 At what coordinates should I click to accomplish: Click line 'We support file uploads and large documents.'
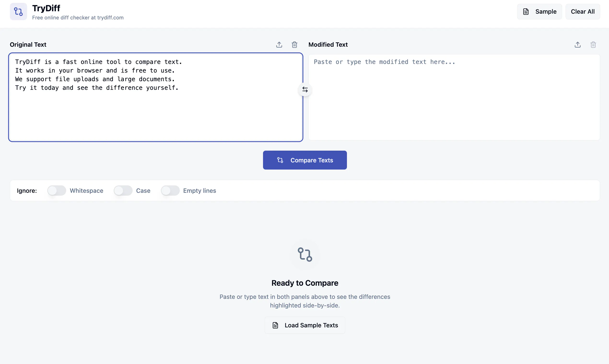tap(95, 79)
